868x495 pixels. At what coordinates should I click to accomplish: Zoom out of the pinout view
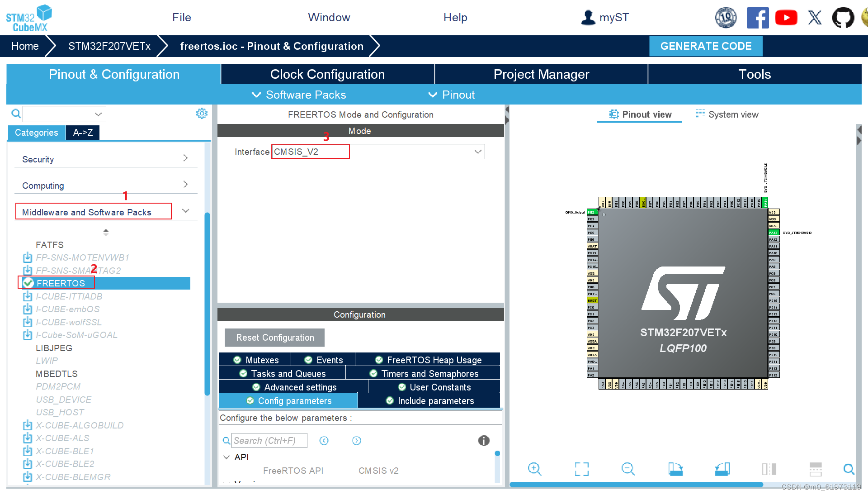point(628,469)
